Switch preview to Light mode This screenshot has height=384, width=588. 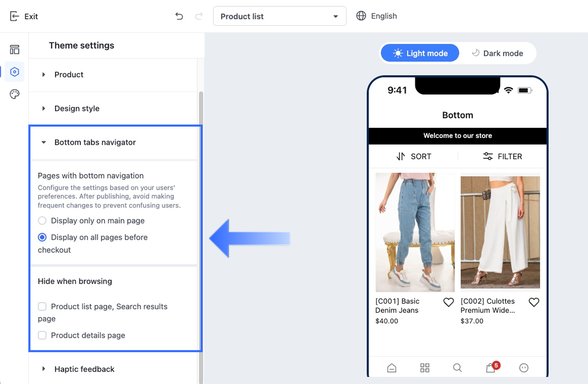click(420, 53)
